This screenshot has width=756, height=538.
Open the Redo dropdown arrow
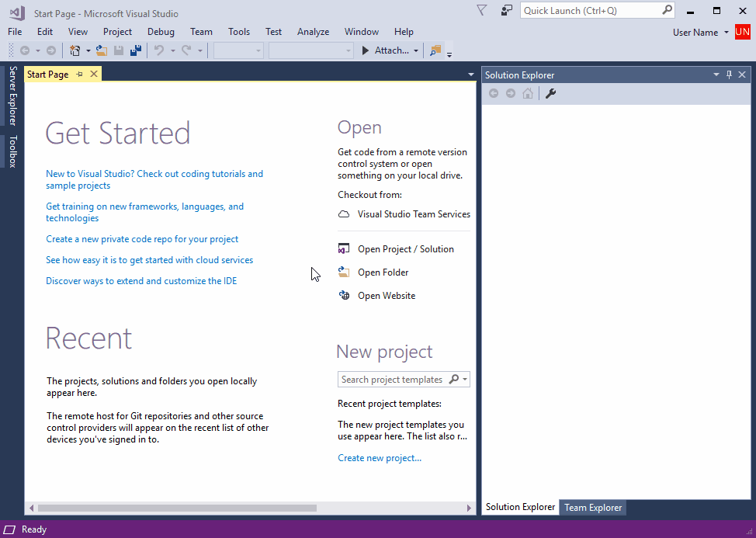tap(199, 50)
